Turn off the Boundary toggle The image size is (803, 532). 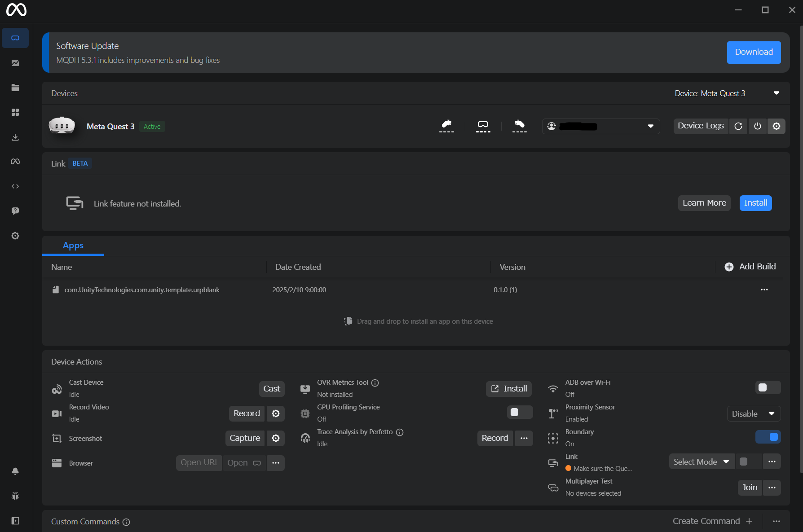tap(768, 437)
